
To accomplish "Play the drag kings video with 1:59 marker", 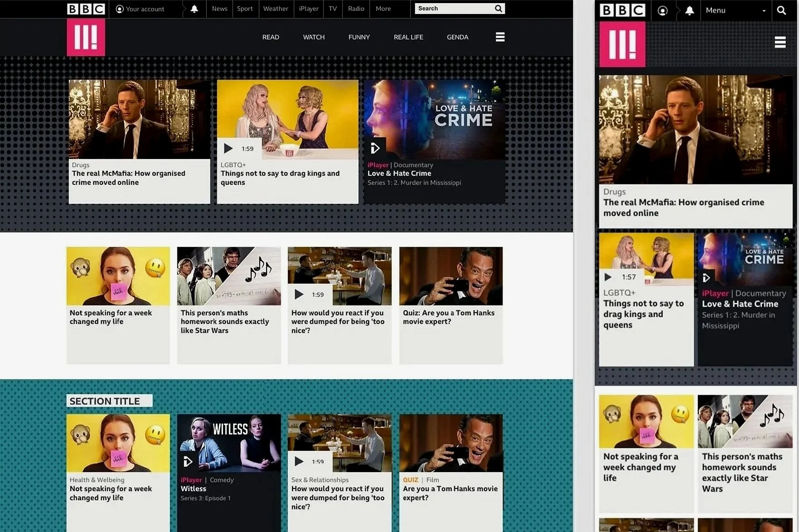I will click(228, 149).
